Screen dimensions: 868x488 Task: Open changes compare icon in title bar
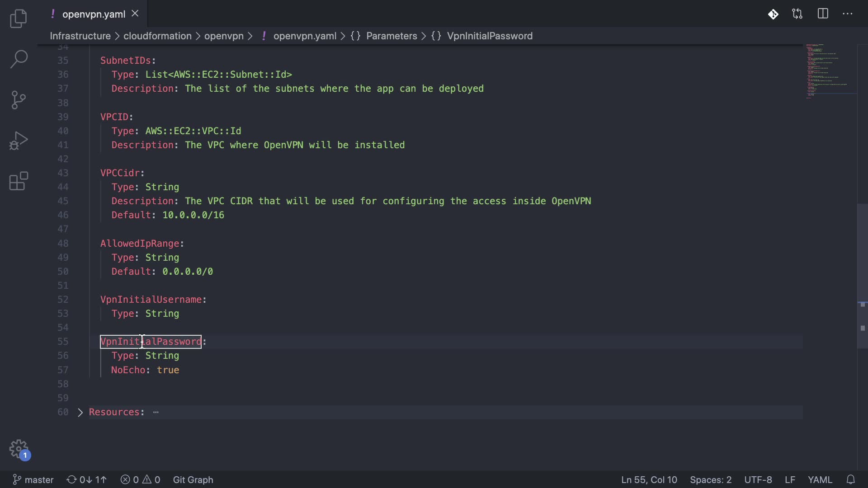pos(797,14)
